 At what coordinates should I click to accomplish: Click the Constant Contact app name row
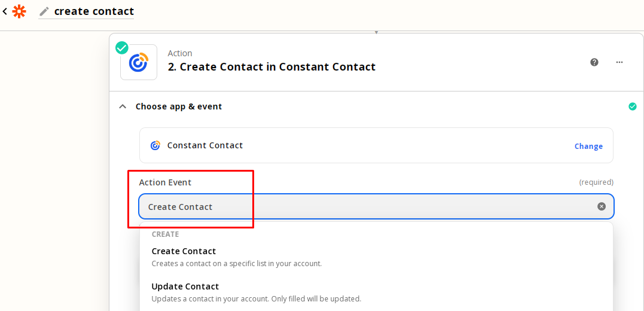click(x=205, y=145)
